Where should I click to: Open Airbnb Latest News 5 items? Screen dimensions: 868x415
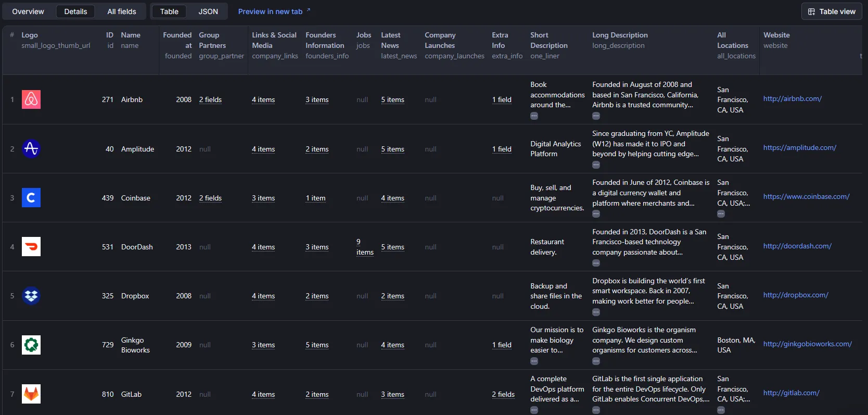pyautogui.click(x=392, y=99)
